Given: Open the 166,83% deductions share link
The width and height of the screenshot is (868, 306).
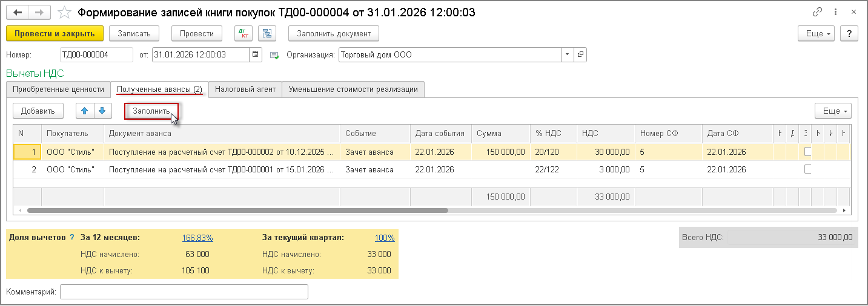Looking at the screenshot, I should 197,238.
